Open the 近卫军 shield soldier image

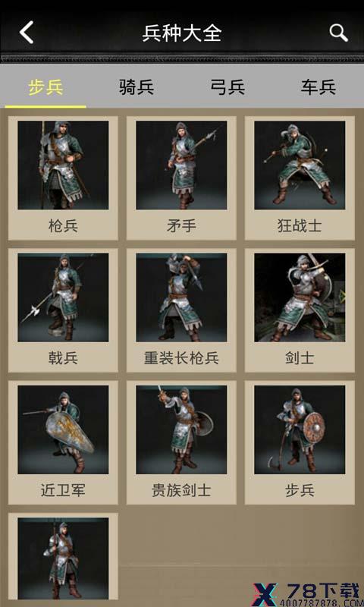point(63,429)
